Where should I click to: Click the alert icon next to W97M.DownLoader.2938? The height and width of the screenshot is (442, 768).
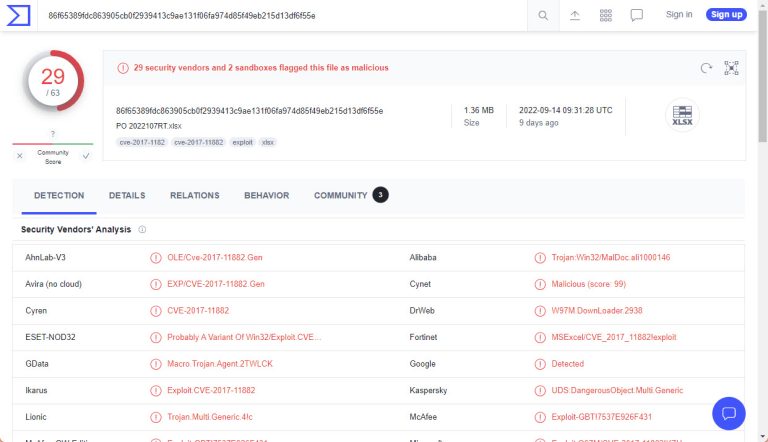pos(540,311)
